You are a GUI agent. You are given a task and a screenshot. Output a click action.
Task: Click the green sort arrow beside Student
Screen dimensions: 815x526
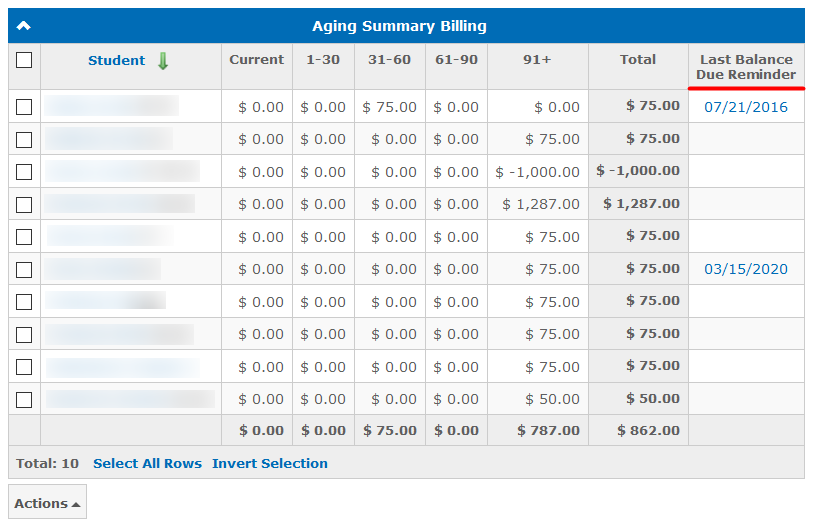pyautogui.click(x=163, y=61)
